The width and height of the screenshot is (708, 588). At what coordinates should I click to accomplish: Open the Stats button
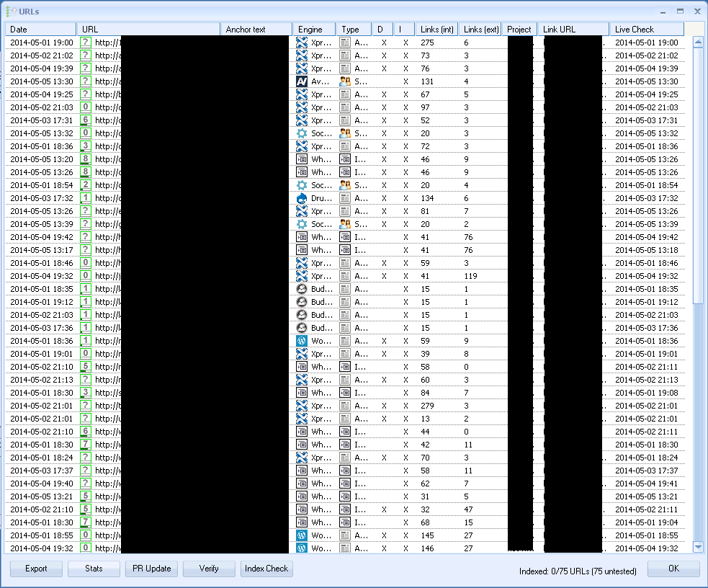click(x=94, y=569)
